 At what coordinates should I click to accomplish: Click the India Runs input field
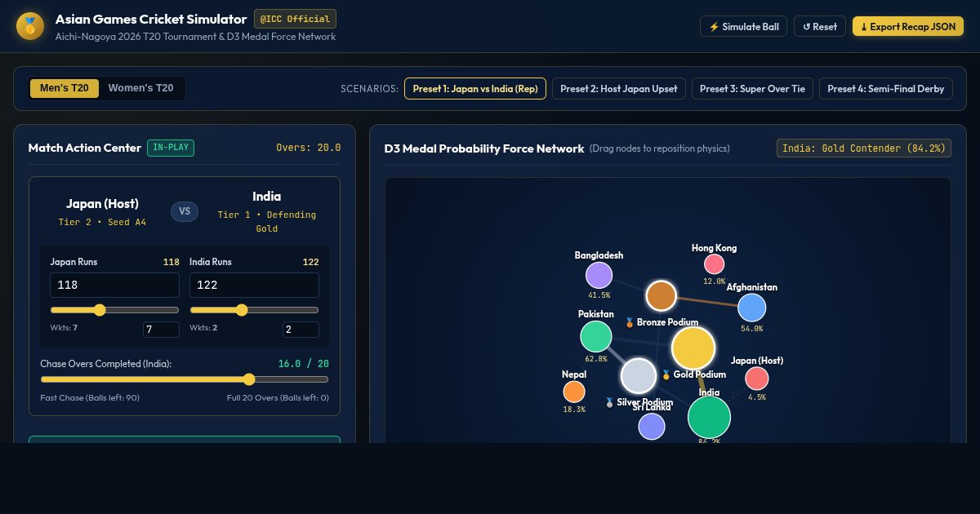point(254,285)
